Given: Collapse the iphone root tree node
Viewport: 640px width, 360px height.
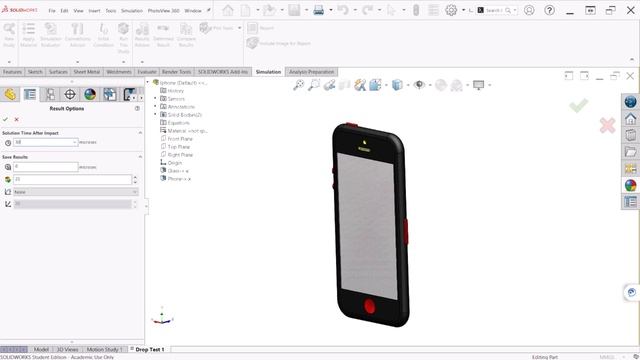Looking at the screenshot, I should pos(148,82).
